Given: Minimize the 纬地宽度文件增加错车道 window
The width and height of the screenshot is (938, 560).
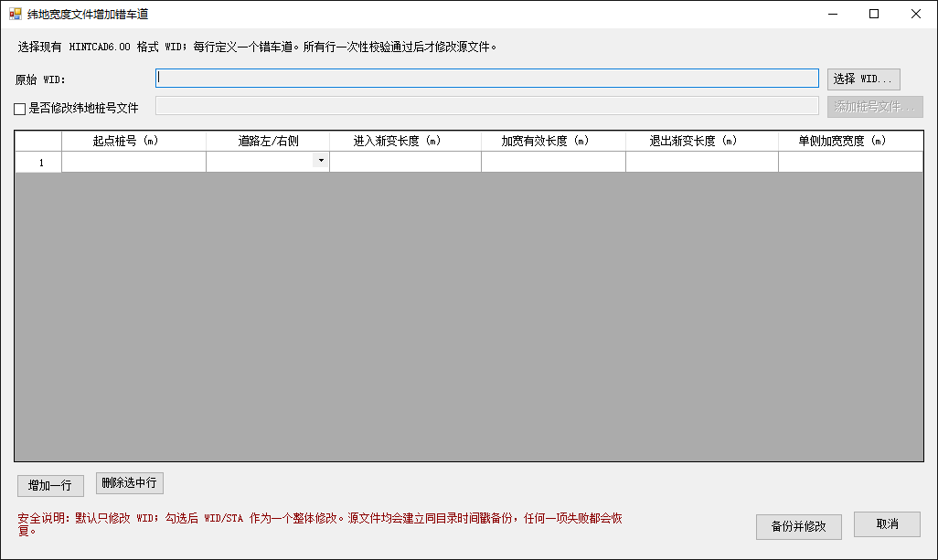Looking at the screenshot, I should point(833,14).
